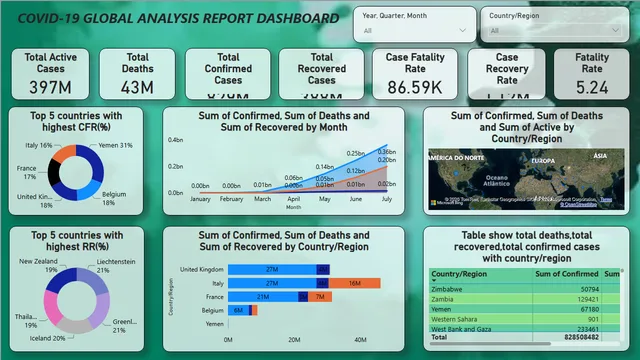Click the 0.36bn data label in July

pyautogui.click(x=387, y=152)
